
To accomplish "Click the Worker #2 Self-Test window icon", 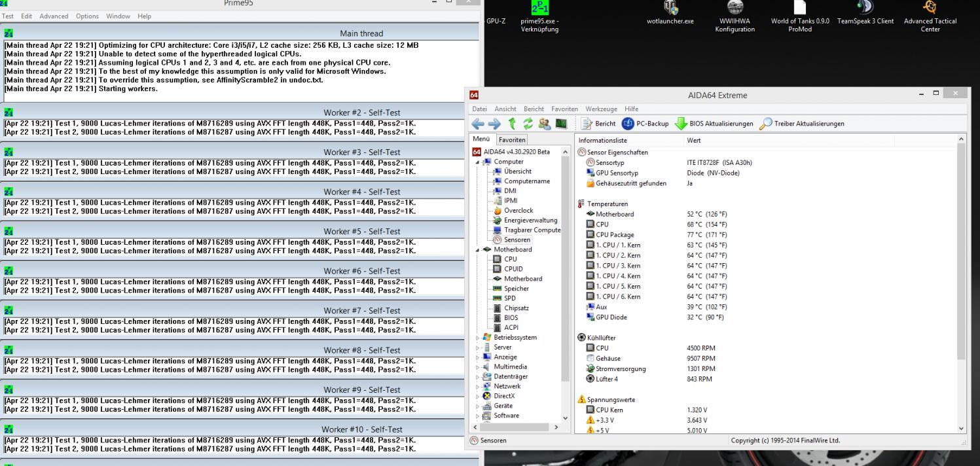I will (x=9, y=113).
